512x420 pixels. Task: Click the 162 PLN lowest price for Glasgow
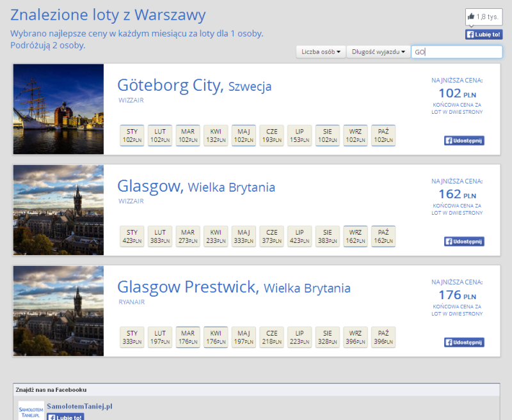pos(457,194)
